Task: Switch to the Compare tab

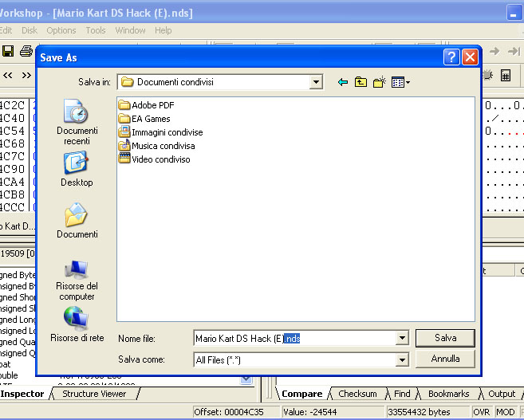Action: (301, 394)
